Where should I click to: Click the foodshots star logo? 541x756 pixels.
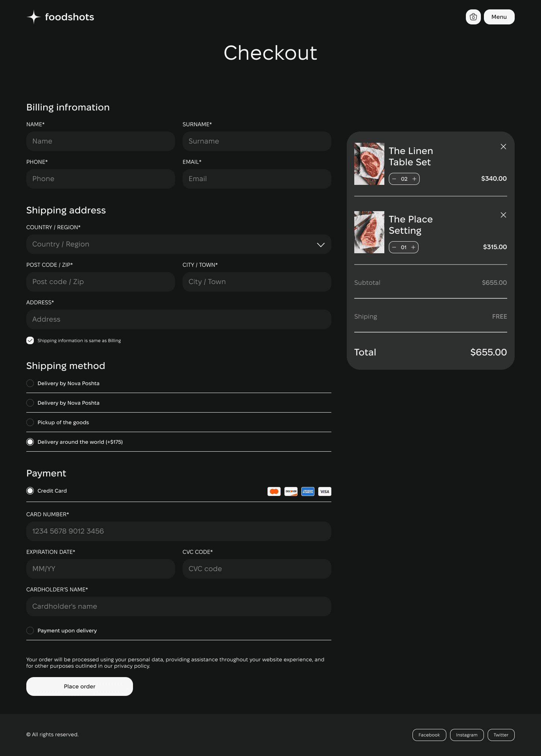[x=34, y=17]
